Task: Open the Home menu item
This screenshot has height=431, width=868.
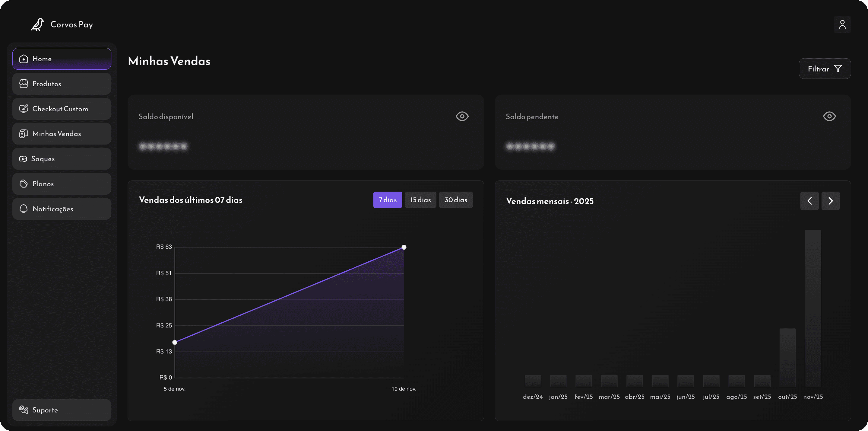Action: 62,59
